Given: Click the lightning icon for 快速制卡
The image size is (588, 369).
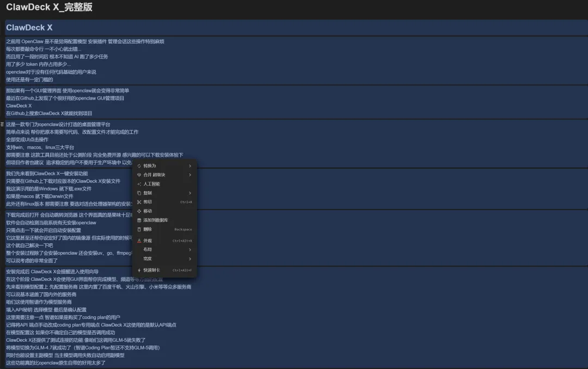Looking at the screenshot, I should 139,270.
